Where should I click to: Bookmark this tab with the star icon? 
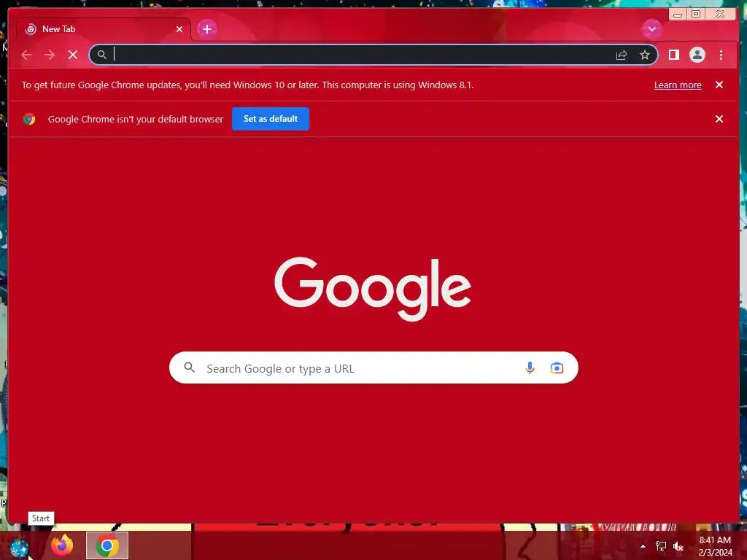coord(645,55)
